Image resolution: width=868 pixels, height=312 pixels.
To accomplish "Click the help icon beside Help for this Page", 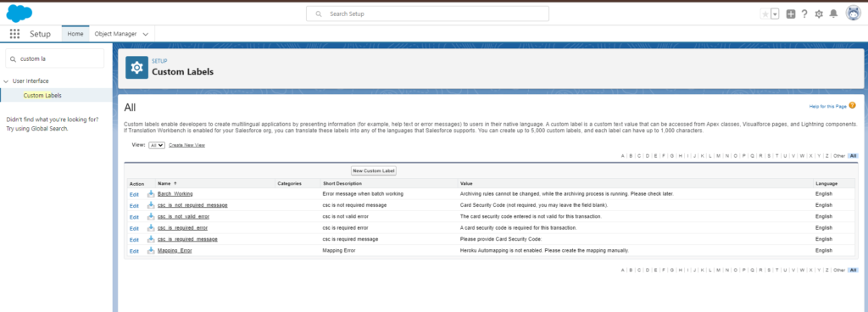I will (852, 105).
